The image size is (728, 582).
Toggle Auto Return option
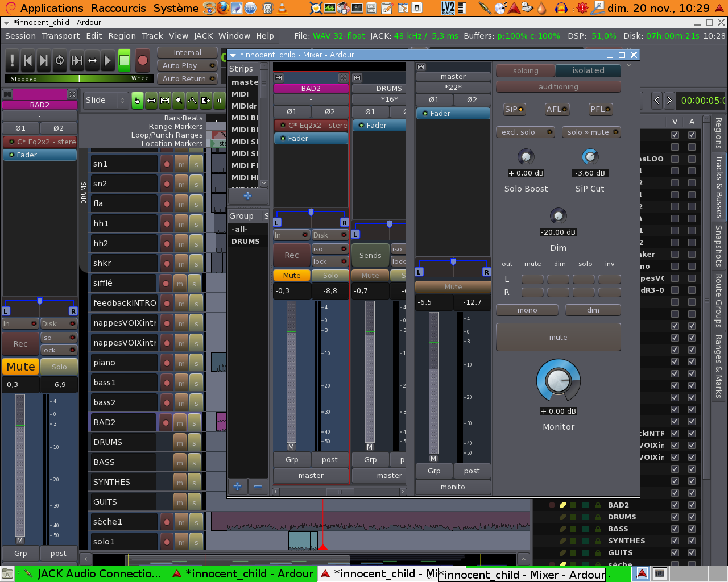coord(187,79)
